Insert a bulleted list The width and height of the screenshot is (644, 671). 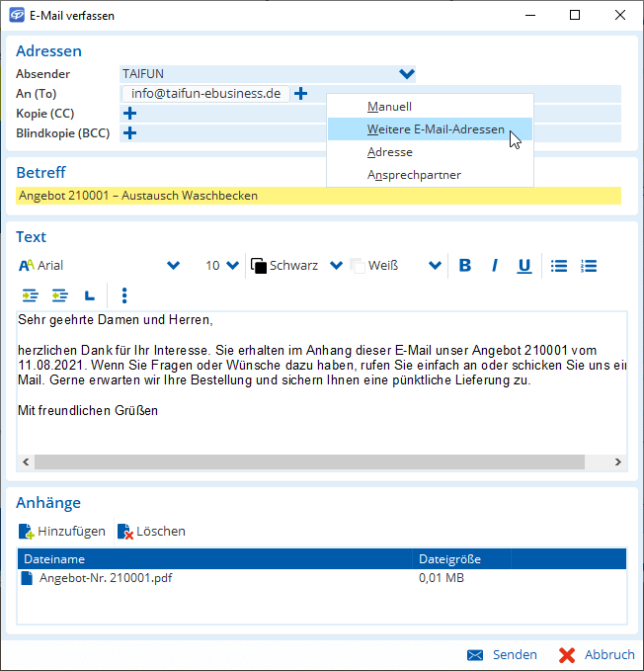pyautogui.click(x=559, y=266)
